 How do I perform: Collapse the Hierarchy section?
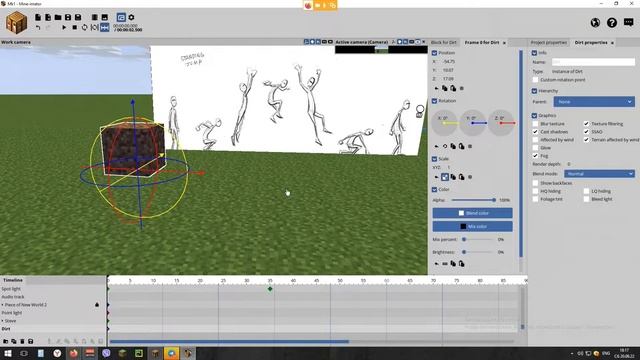click(x=534, y=91)
